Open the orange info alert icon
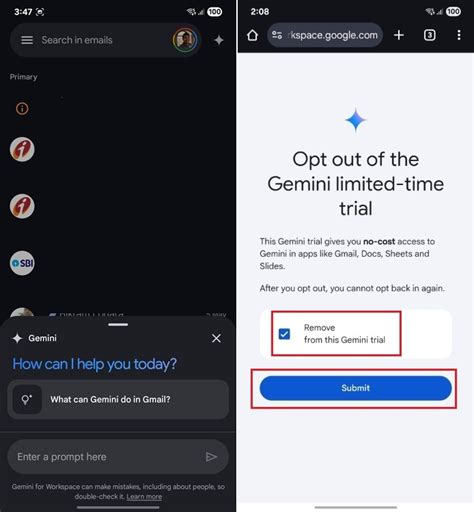This screenshot has width=474, height=512. click(22, 108)
